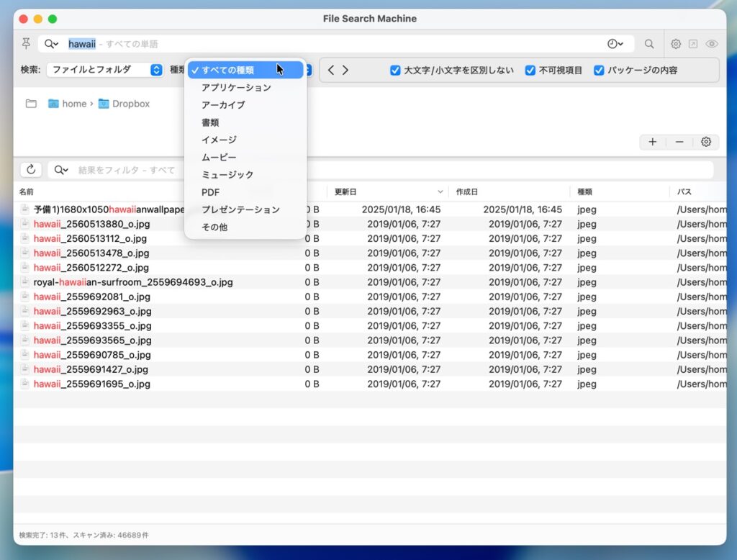Toggle 大文字/小文字を区別しない checkbox
The image size is (737, 560).
click(395, 70)
